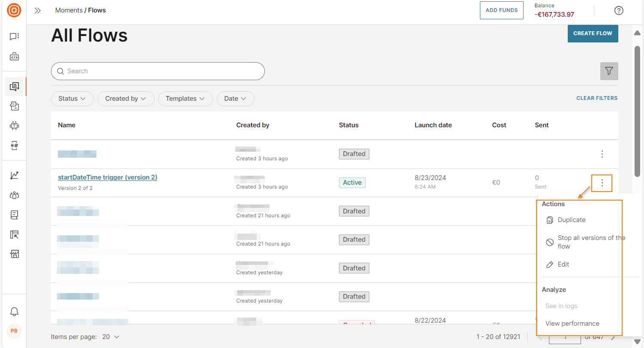Click the scrollbar up arrow

pyautogui.click(x=637, y=33)
